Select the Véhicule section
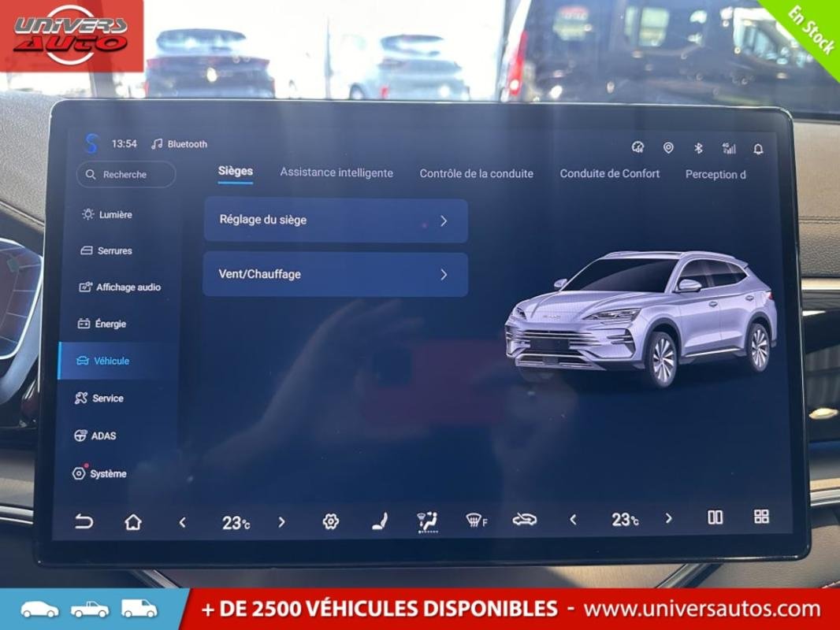840x630 pixels. pyautogui.click(x=118, y=361)
